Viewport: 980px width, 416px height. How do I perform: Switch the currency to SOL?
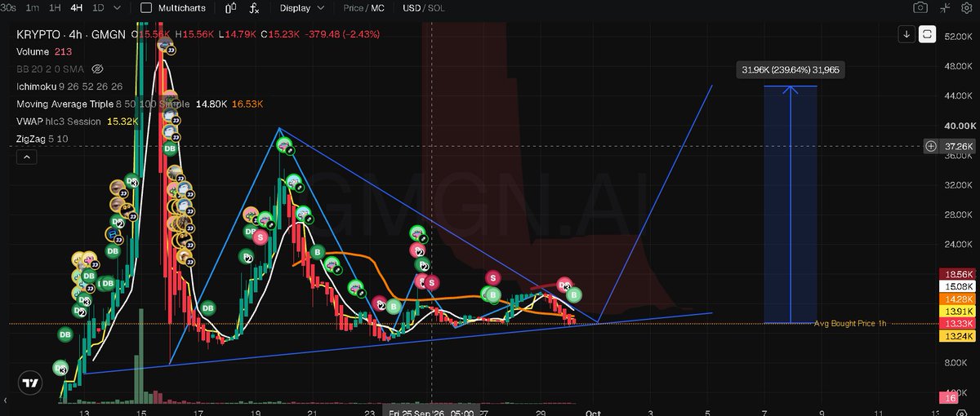click(x=437, y=8)
